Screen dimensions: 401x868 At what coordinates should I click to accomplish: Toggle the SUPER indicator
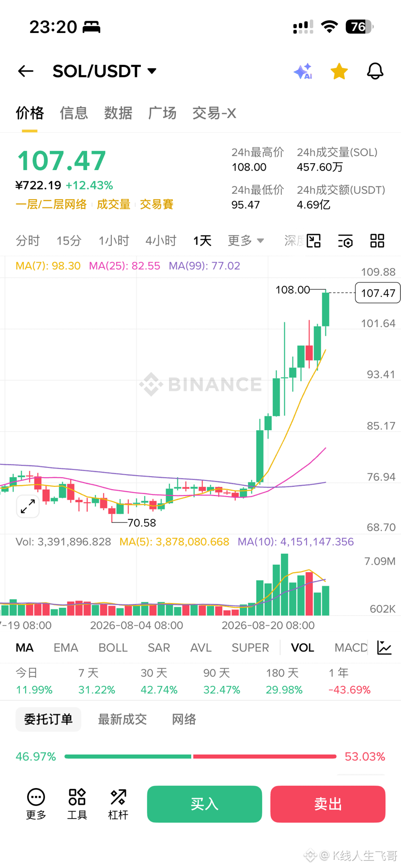[x=250, y=648]
